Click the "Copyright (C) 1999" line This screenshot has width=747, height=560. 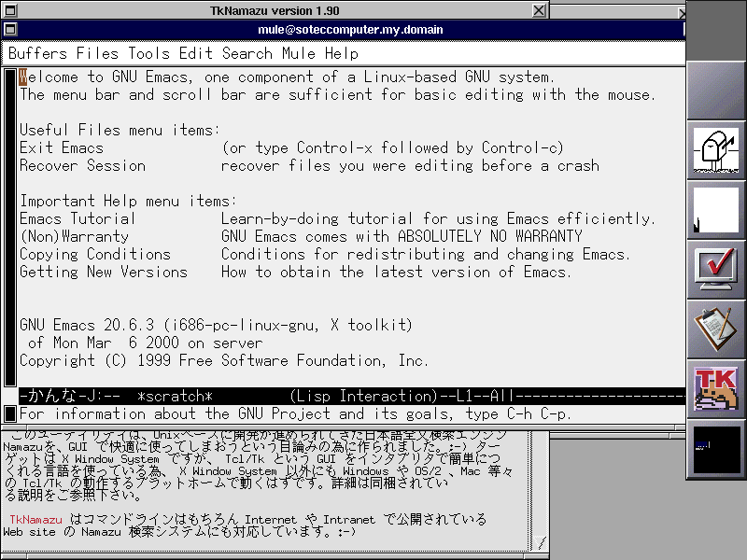(x=224, y=360)
